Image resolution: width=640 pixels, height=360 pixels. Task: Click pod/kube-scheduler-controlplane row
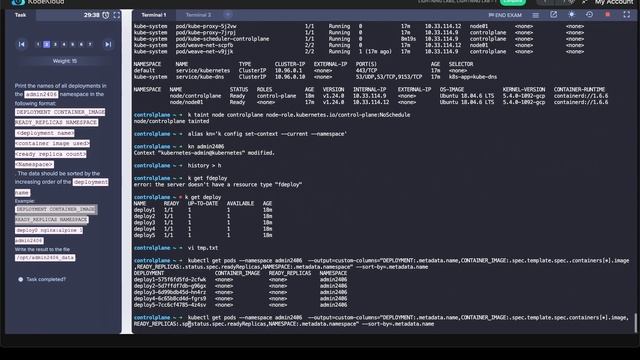359,39
